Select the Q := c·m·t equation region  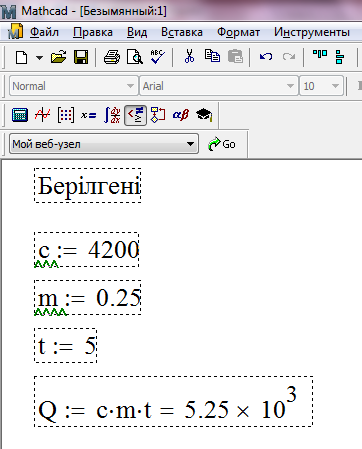coord(173,401)
